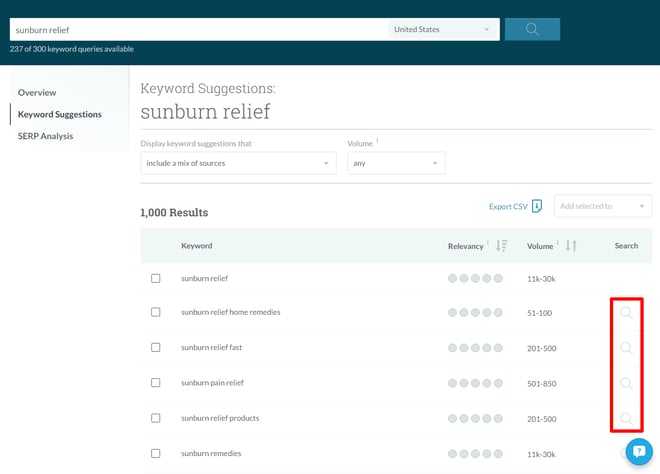Click the sunburn remedies keyword

tap(211, 453)
